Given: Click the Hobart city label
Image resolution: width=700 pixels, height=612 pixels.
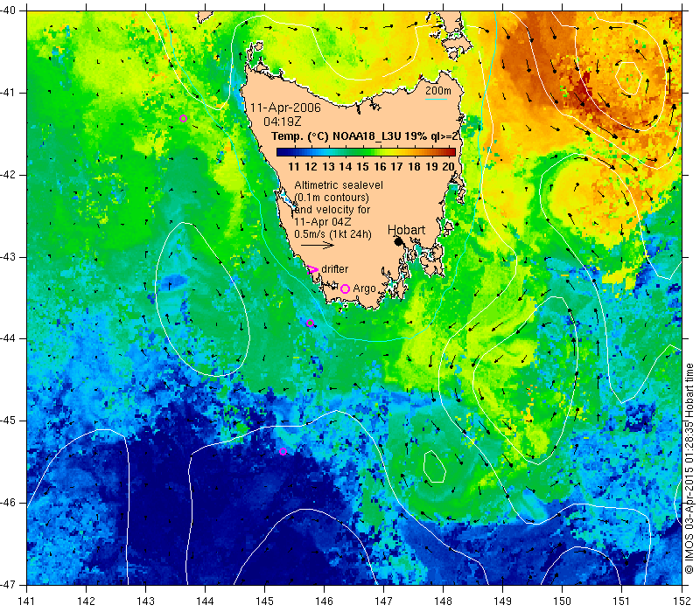Looking at the screenshot, I should pos(406,230).
